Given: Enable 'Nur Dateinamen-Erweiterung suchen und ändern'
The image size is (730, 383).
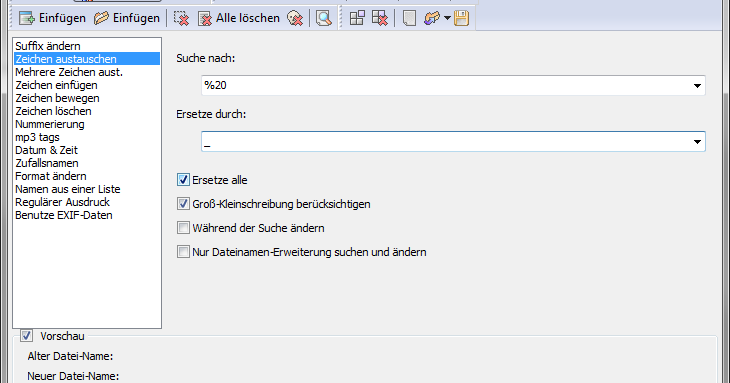Looking at the screenshot, I should click(x=183, y=252).
